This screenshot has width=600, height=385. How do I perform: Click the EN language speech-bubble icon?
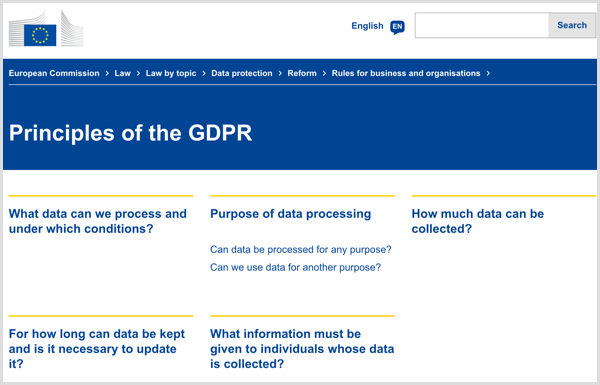(397, 27)
